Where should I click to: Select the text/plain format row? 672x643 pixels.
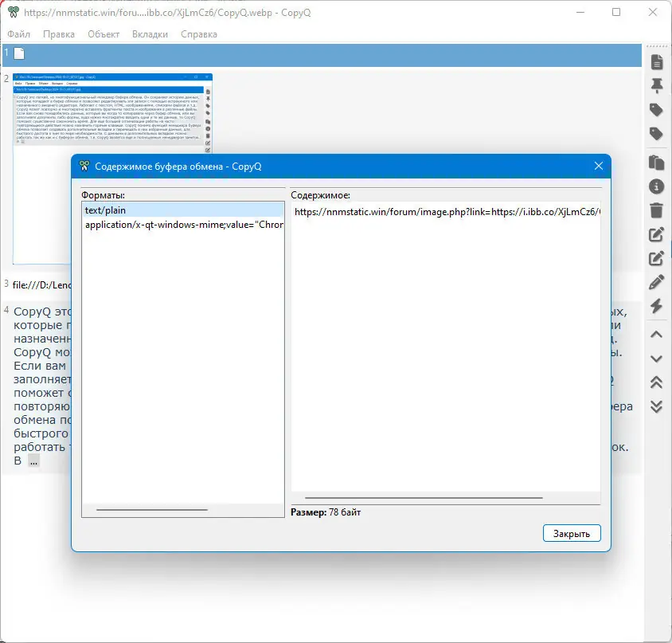(183, 210)
